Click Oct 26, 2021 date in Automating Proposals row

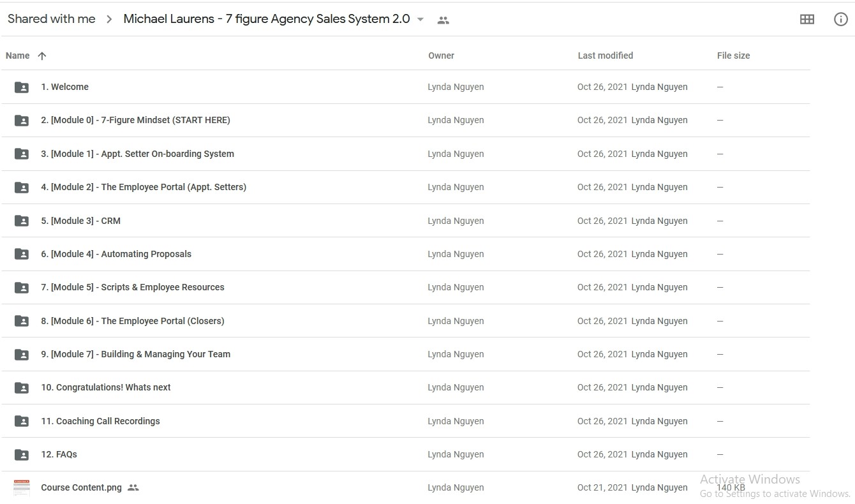point(602,254)
